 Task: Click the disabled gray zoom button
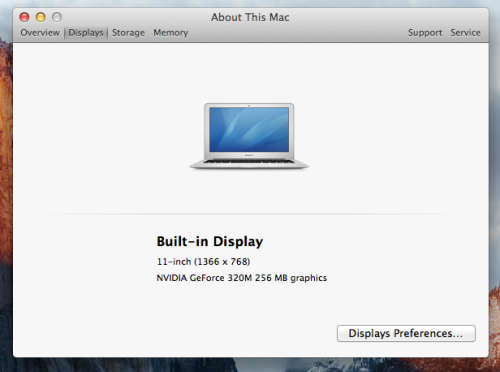pyautogui.click(x=57, y=17)
